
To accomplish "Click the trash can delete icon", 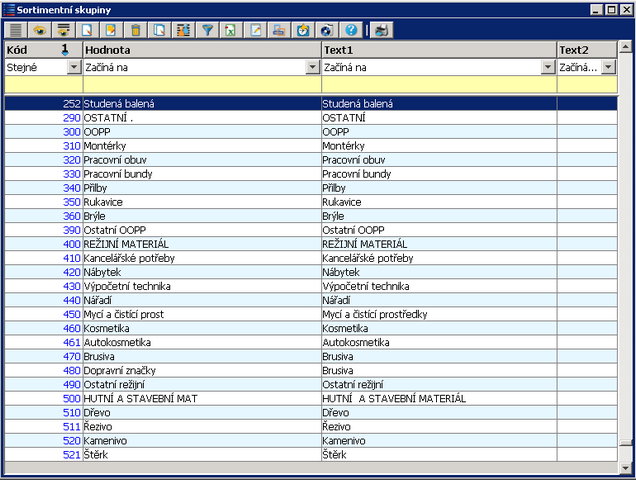I will pos(136,30).
